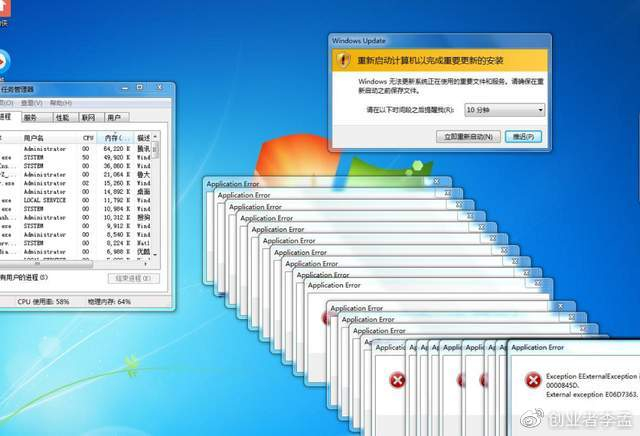Select the process row using 10,312 K memory
Image resolution: width=640 pixels, height=436 pixels.
[x=76, y=218]
